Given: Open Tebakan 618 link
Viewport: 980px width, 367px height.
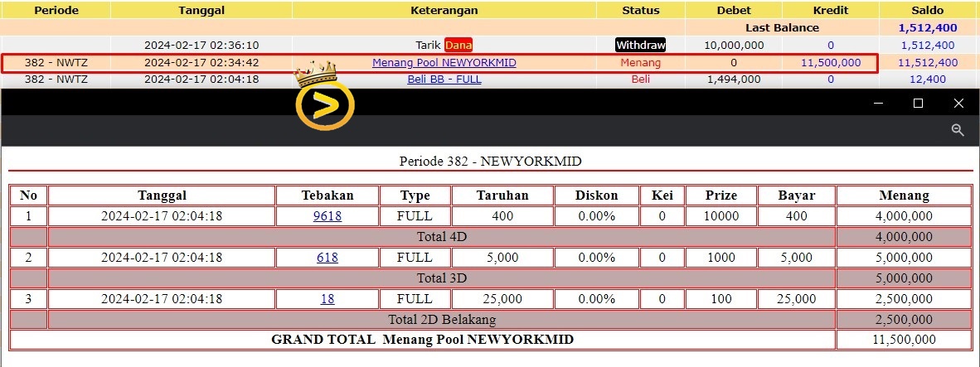Looking at the screenshot, I should 327,258.
